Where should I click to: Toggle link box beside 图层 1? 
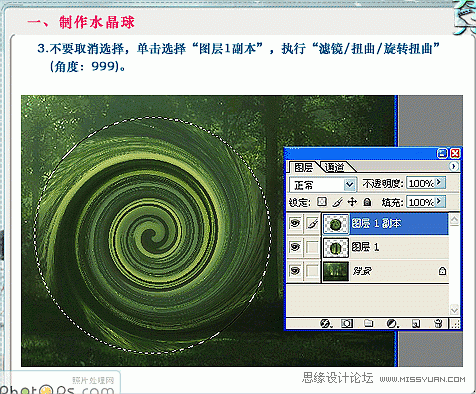tap(312, 247)
